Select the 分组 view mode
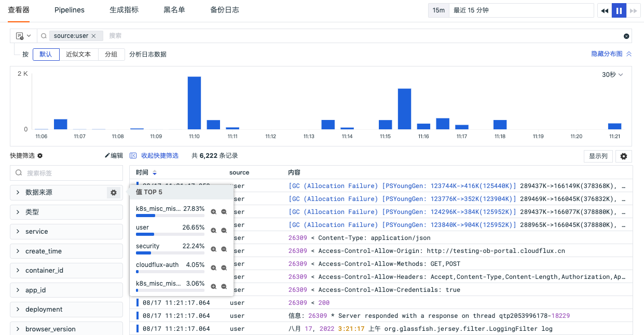The height and width of the screenshot is (335, 644). coord(111,55)
